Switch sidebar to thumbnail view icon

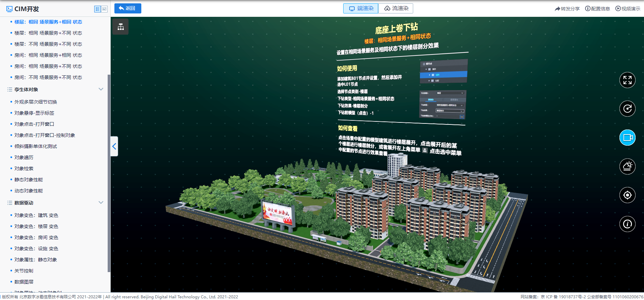[104, 9]
